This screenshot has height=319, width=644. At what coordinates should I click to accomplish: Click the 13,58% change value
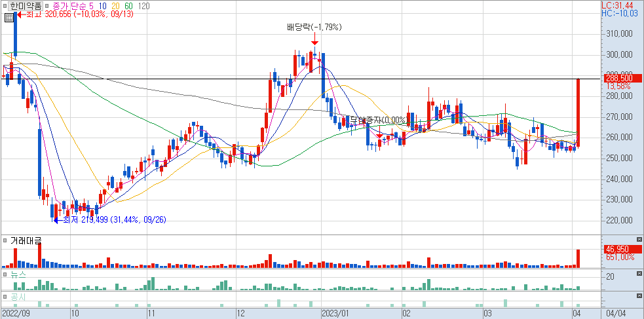click(x=617, y=86)
